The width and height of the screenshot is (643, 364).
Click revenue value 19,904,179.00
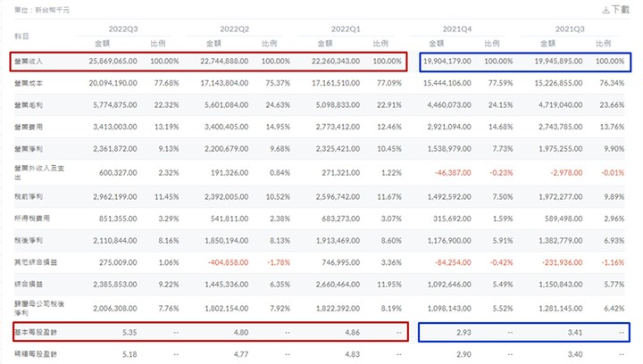click(x=447, y=61)
